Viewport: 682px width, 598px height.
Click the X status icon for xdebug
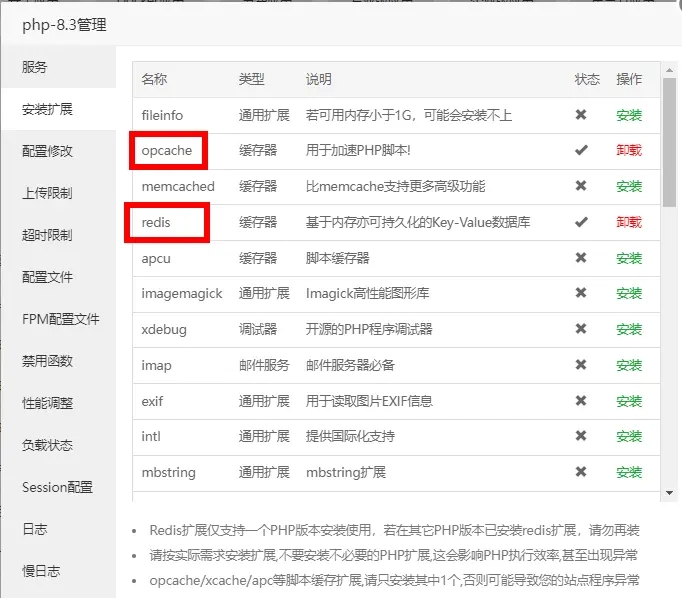pyautogui.click(x=581, y=328)
